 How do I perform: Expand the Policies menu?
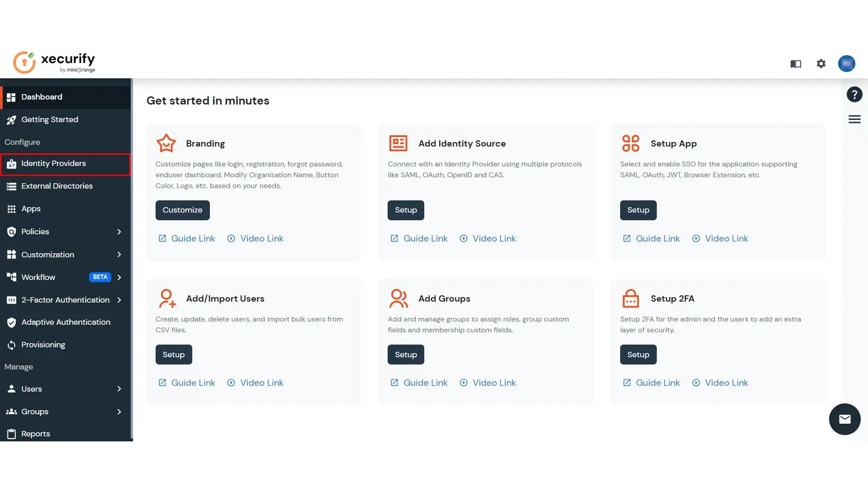(35, 232)
